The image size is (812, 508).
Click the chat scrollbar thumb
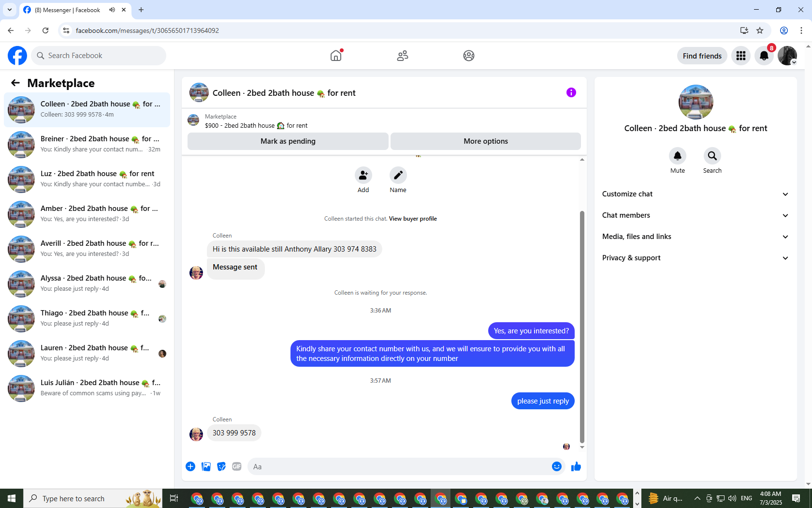[582, 327]
